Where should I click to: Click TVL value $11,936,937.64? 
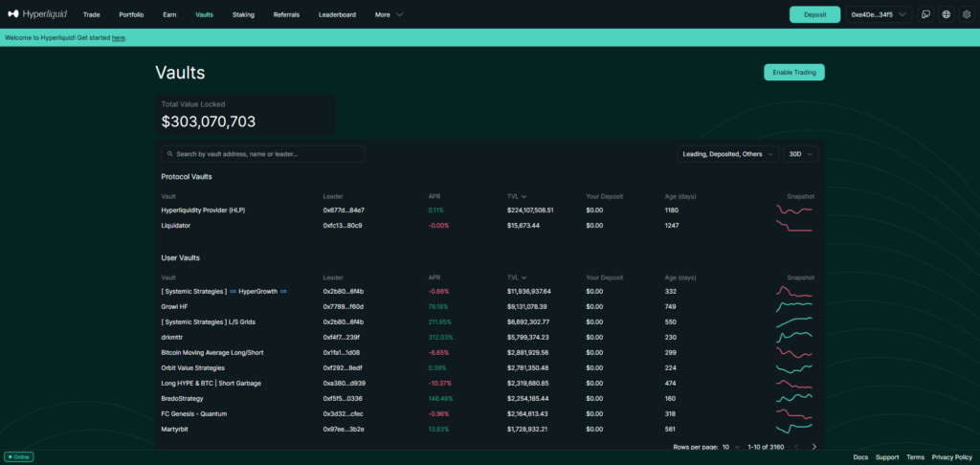pos(528,291)
